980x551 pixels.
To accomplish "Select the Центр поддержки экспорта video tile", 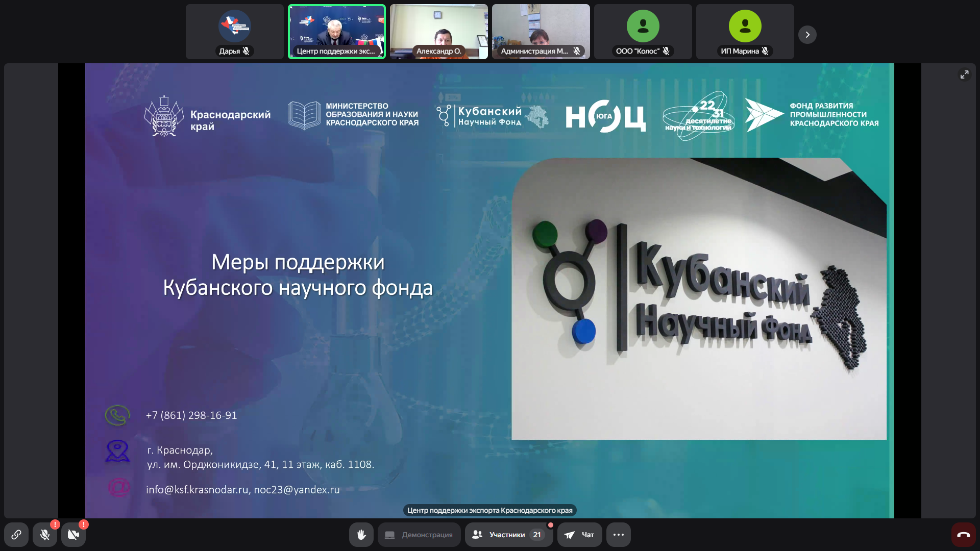I will 337,28.
